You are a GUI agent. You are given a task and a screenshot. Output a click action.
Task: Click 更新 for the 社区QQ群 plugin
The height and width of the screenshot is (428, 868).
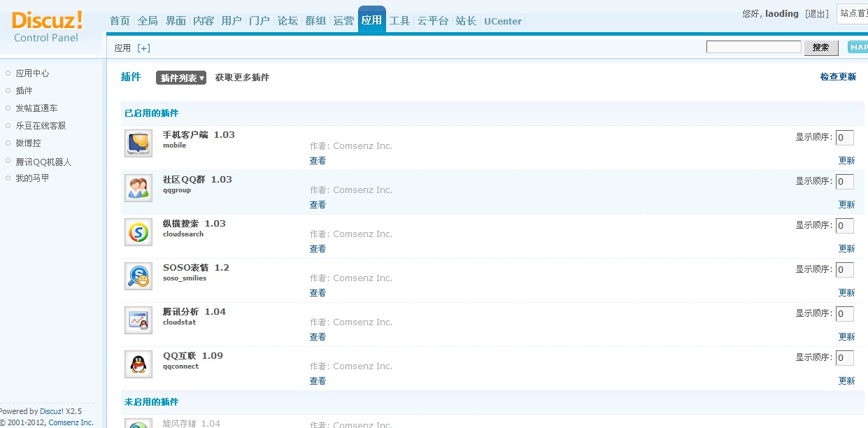[846, 205]
